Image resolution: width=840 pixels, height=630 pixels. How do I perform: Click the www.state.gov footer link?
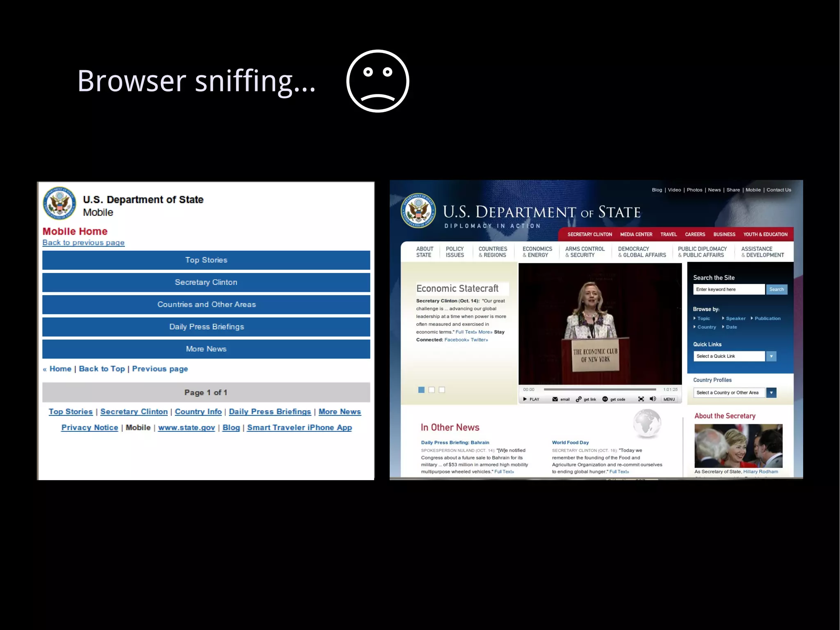click(186, 427)
